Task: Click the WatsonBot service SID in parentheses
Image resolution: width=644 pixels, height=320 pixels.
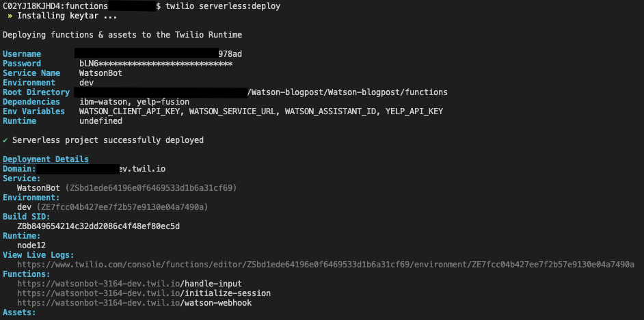Action: click(x=151, y=188)
